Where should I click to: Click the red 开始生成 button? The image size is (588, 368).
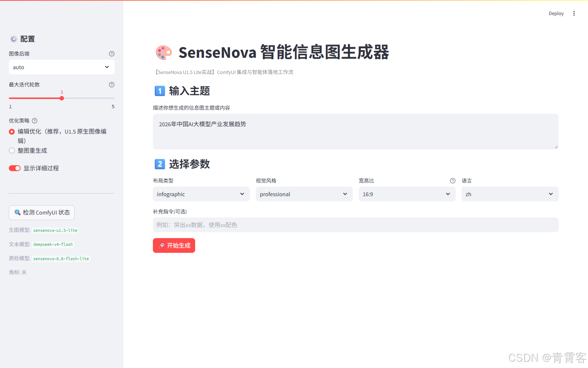(174, 245)
